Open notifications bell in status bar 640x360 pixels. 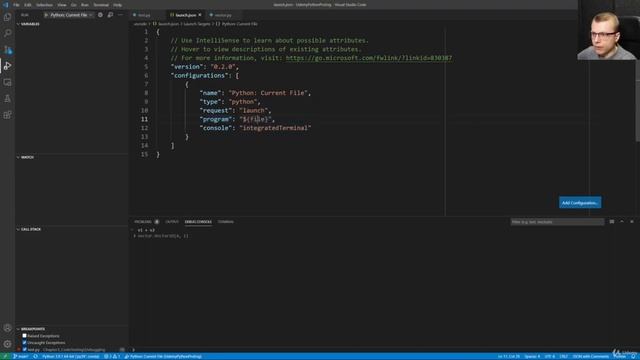(633, 357)
